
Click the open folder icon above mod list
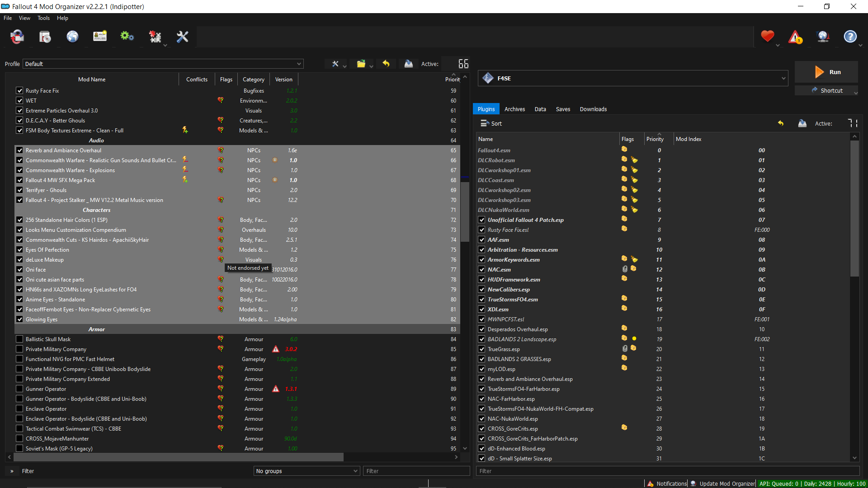click(x=361, y=64)
